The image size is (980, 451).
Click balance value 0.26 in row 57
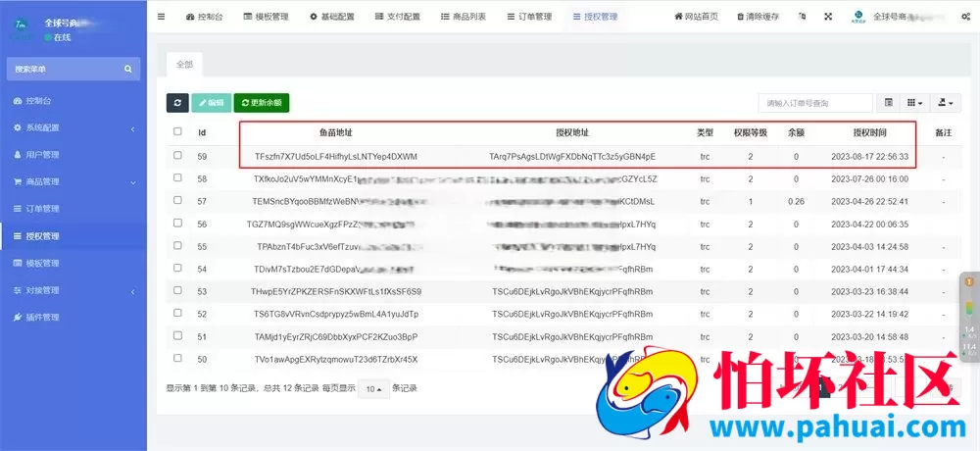click(x=796, y=201)
